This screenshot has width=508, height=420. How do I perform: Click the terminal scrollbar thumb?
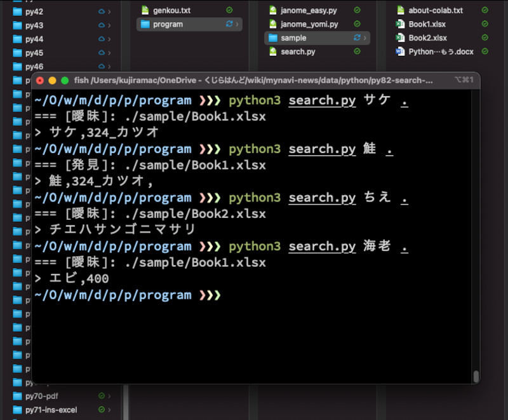coord(476,377)
